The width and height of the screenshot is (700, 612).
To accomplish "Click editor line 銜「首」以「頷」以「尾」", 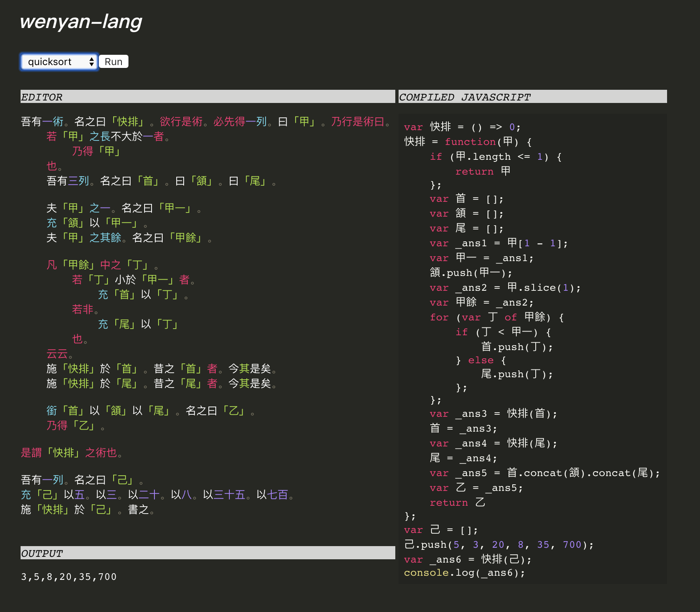I will 151,411.
